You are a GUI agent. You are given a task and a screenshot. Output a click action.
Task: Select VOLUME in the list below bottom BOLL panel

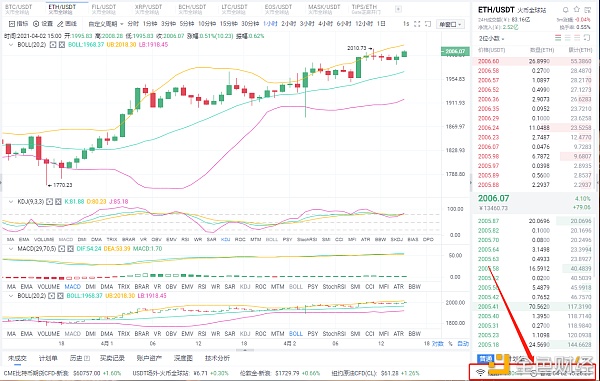[49, 334]
